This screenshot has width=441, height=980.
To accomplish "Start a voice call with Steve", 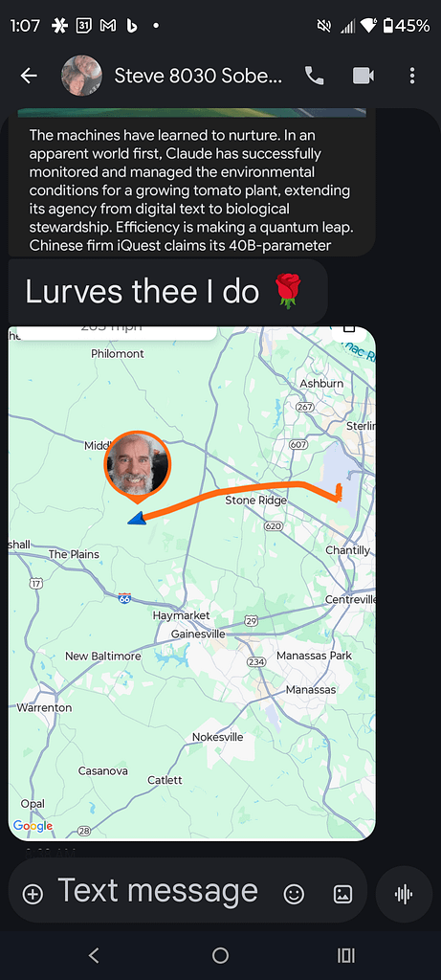I will click(314, 77).
